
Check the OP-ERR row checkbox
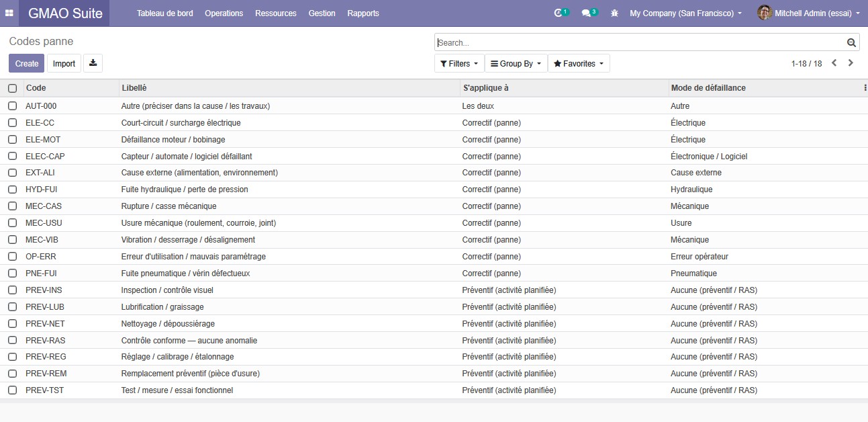coord(12,257)
